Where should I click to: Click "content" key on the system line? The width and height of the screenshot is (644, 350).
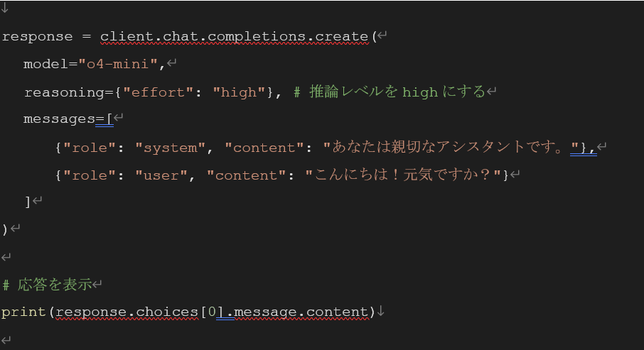tap(264, 148)
